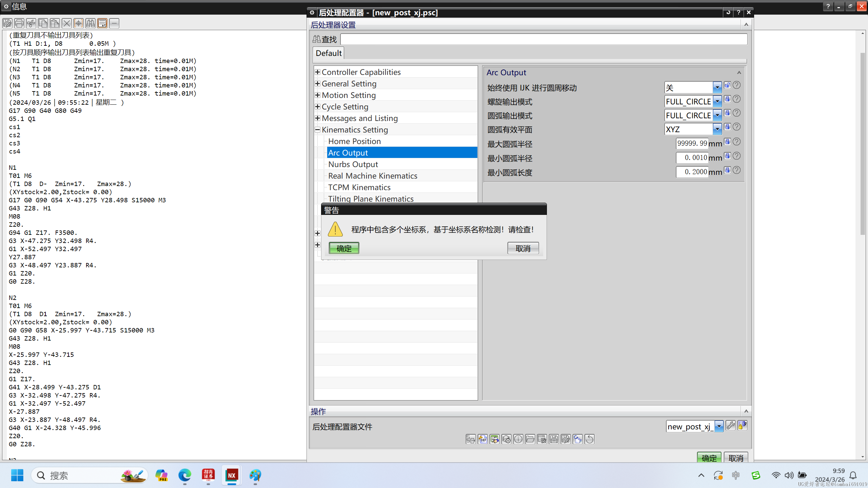Open the new_post_xj_ configurator file dropdown

[x=719, y=427]
